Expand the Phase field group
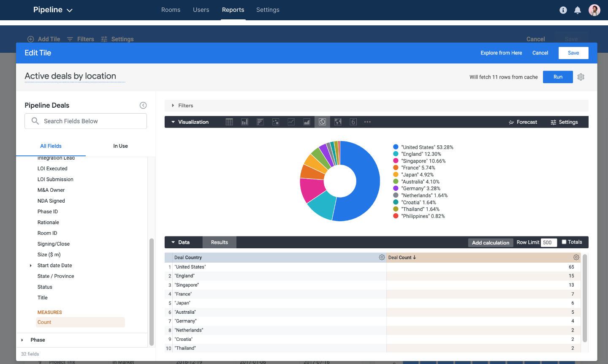 point(22,340)
